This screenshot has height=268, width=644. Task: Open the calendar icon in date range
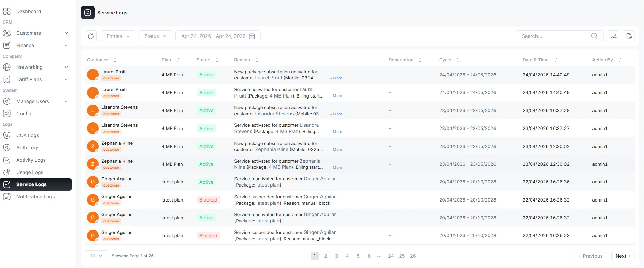pyautogui.click(x=252, y=36)
